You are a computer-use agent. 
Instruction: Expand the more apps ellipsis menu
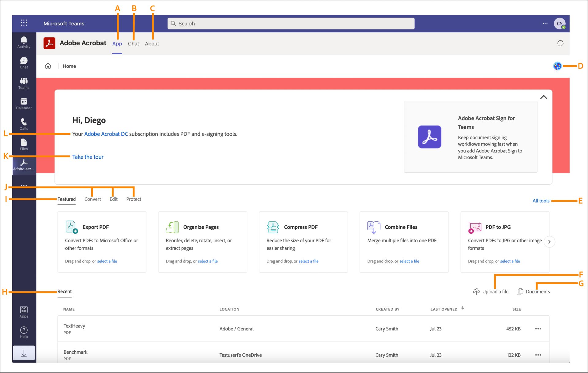(24, 185)
